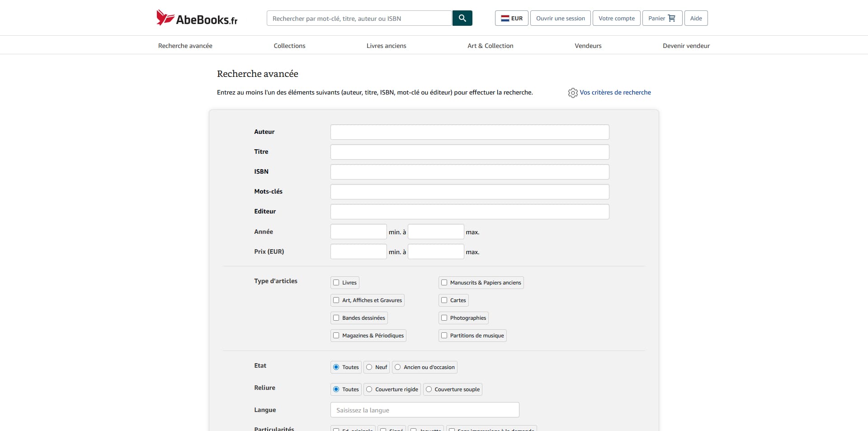
Task: Check the Cartes checkbox
Action: [444, 300]
